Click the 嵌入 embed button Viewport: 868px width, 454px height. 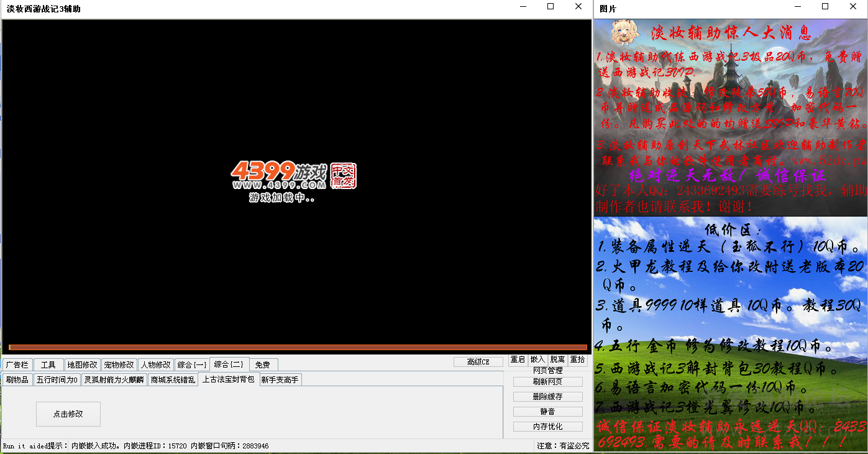point(537,360)
